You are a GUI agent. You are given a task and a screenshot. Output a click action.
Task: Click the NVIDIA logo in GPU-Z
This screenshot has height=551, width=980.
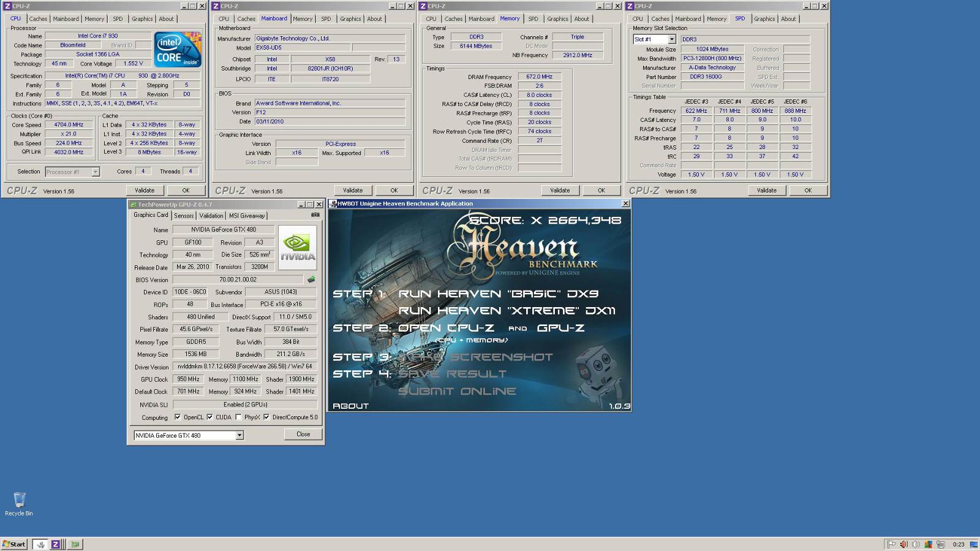tap(298, 248)
